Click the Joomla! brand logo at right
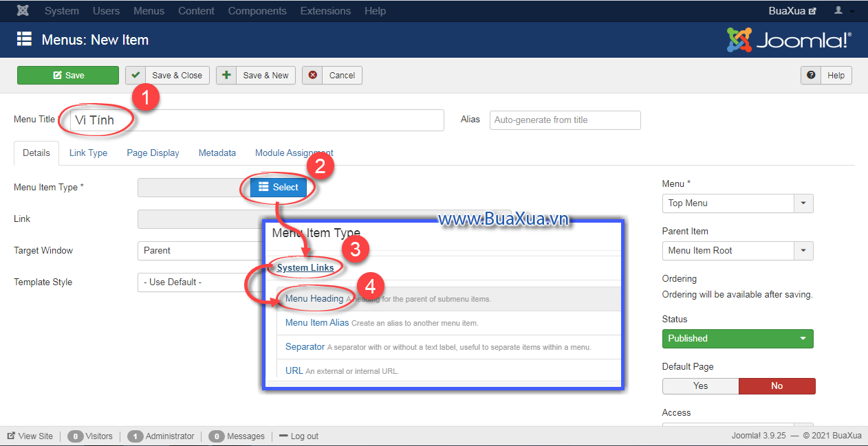 click(x=789, y=40)
